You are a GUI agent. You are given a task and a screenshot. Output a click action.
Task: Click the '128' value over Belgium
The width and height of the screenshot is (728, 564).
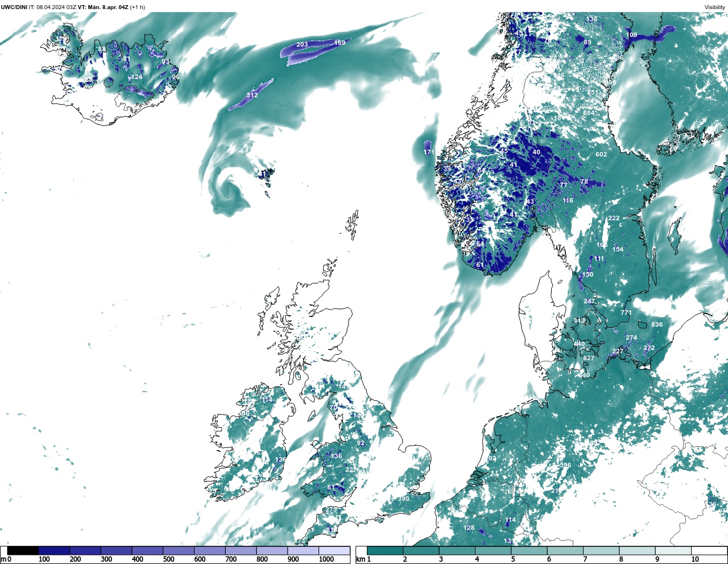click(x=469, y=528)
